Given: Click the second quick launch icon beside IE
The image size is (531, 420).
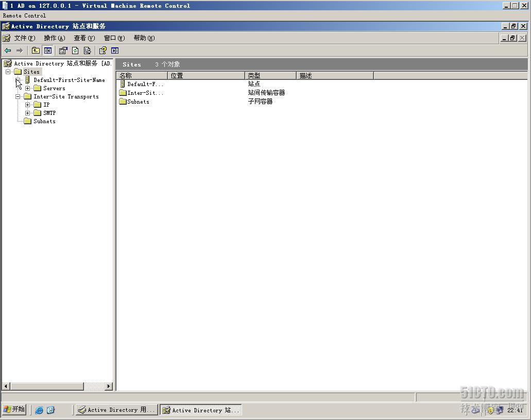Looking at the screenshot, I should pos(50,410).
